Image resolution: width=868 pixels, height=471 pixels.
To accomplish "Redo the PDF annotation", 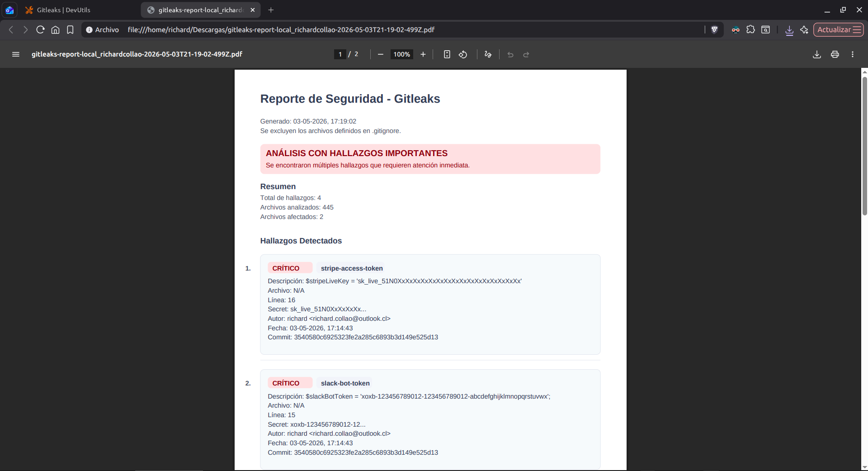I will [x=526, y=54].
